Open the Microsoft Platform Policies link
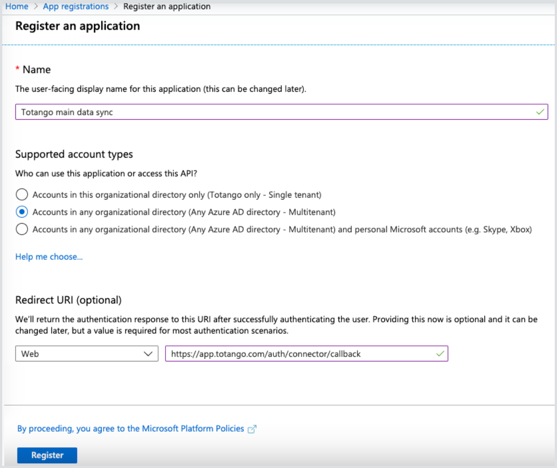This screenshot has width=557, height=468. click(131, 429)
